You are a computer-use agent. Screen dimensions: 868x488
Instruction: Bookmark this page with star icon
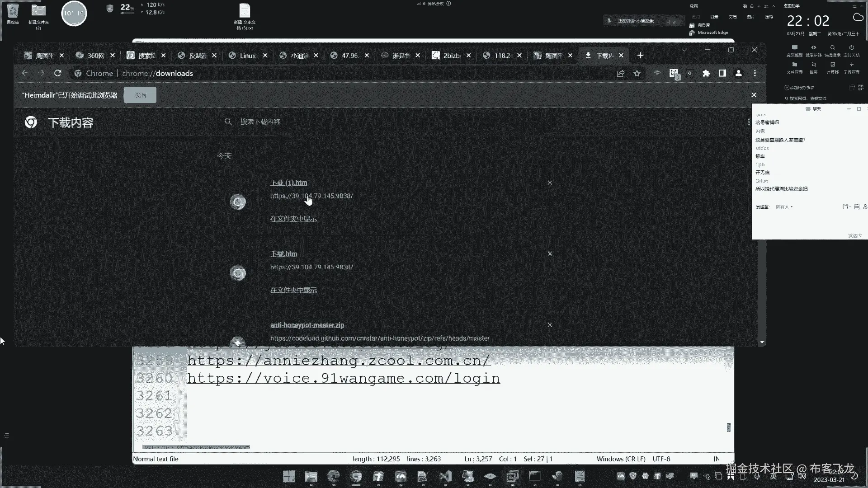(637, 73)
